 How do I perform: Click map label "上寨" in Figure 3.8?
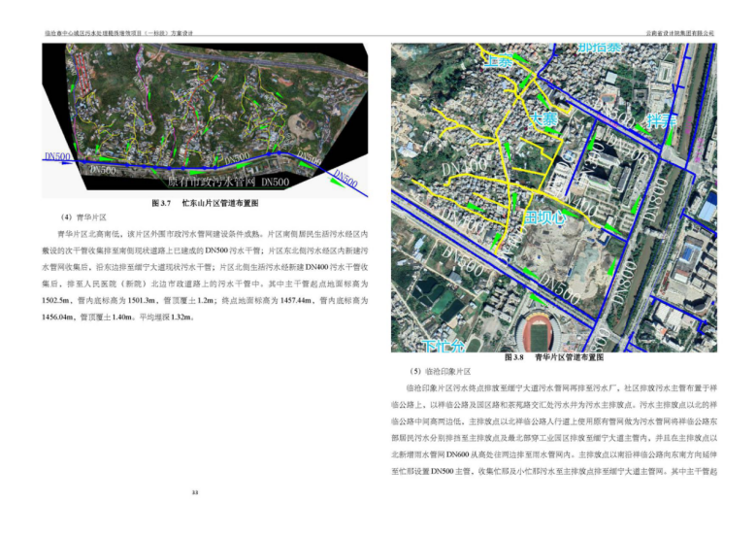point(499,60)
